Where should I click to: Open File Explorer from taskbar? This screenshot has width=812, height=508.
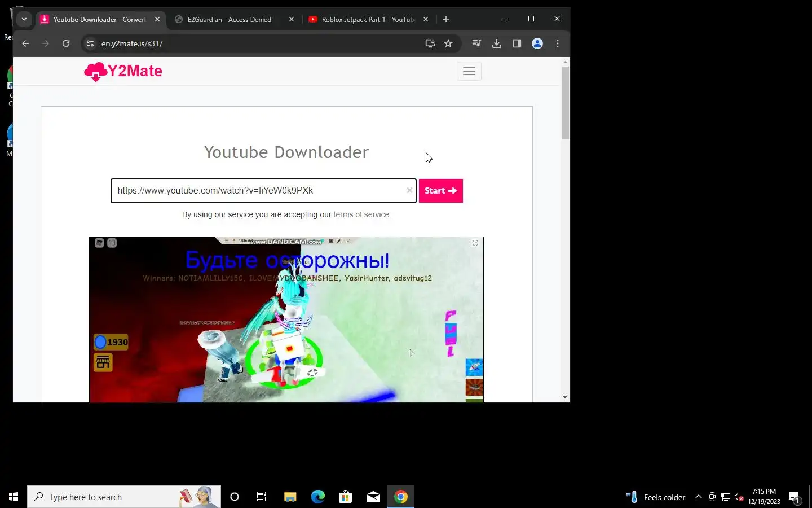[290, 497]
